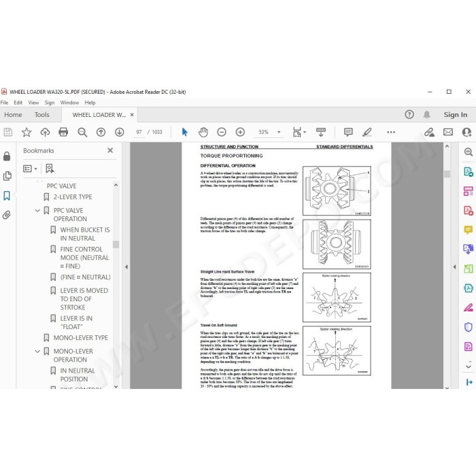476x476 pixels.
Task: Zoom in with the plus icon
Action: tap(240, 132)
